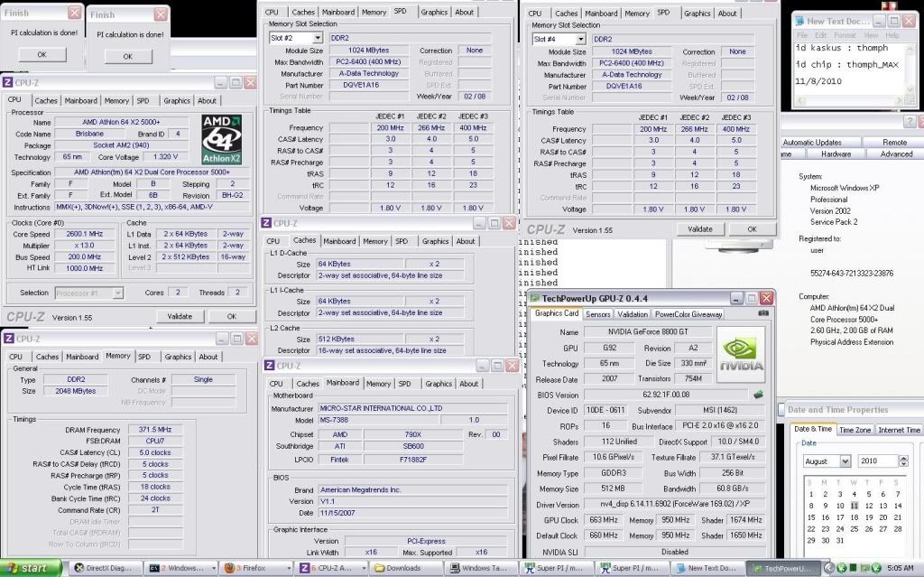Click the product ID "55274-643-7213323-23876"

pyautogui.click(x=852, y=274)
